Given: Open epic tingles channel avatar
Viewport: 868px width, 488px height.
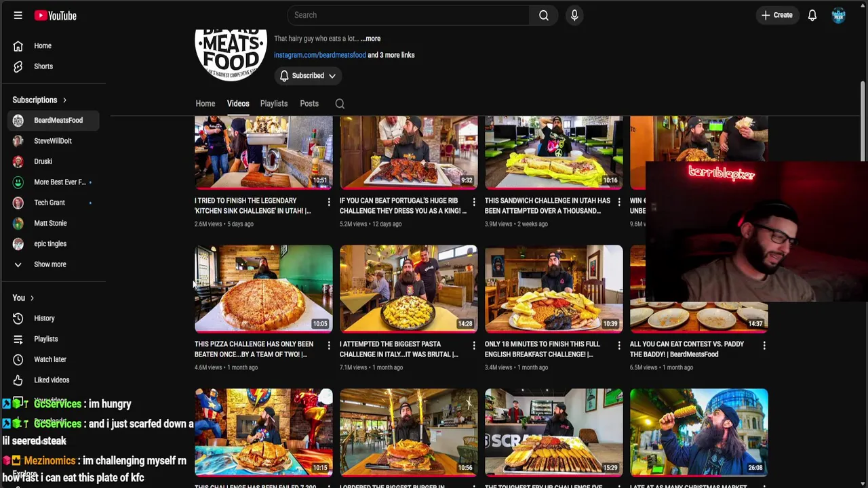Looking at the screenshot, I should coord(18,243).
